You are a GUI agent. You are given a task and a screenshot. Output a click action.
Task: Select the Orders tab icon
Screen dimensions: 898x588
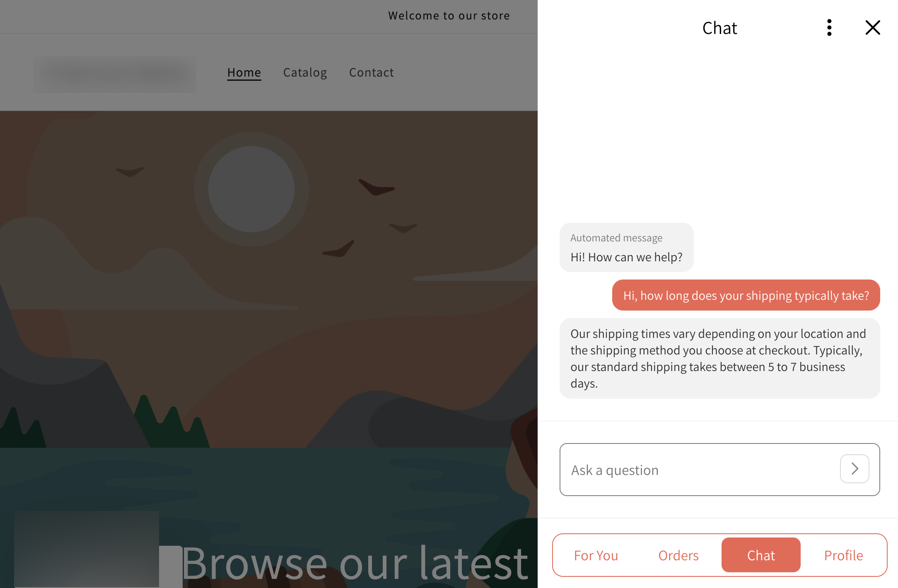tap(678, 554)
